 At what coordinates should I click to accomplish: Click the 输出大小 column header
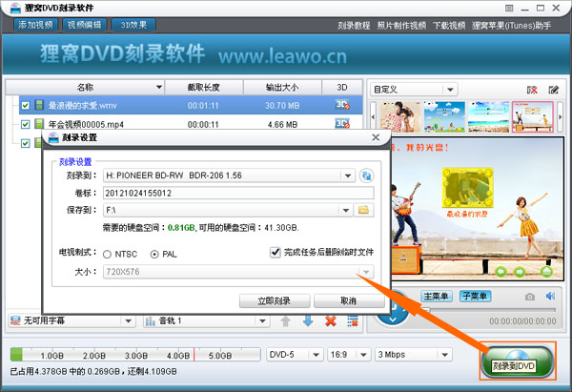click(282, 87)
